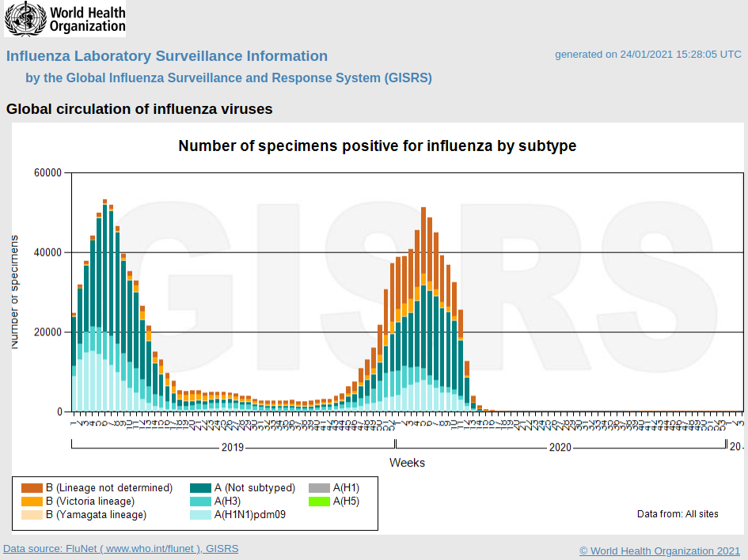Click the World Health Organization logo

65,19
